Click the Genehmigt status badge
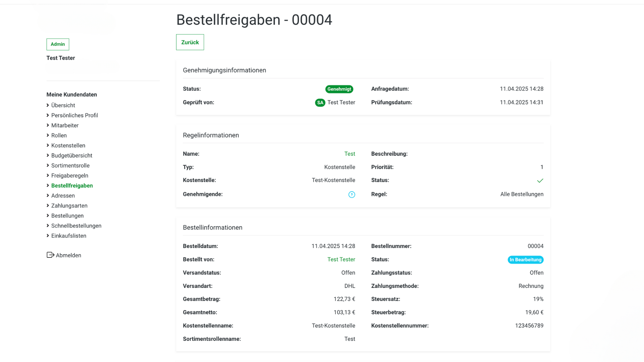644x362 pixels. [339, 89]
